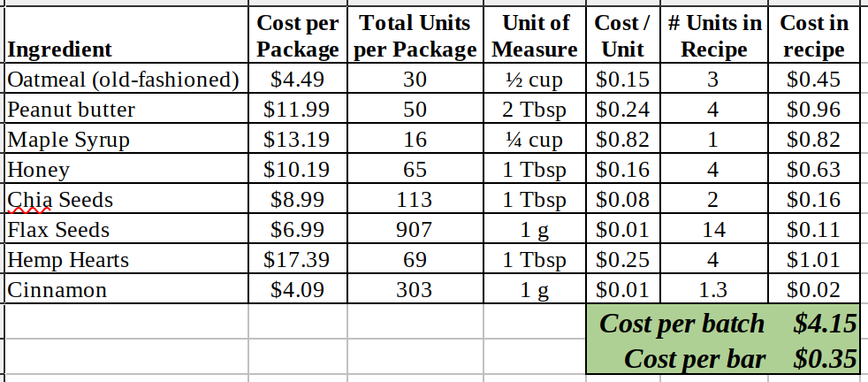Click the Cinnamon units in recipe 1.3 cell

tap(713, 288)
